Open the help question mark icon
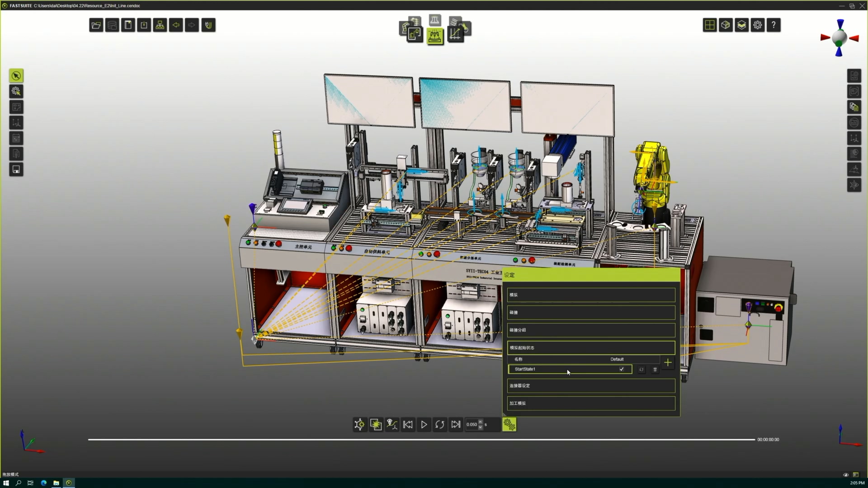 click(x=774, y=25)
